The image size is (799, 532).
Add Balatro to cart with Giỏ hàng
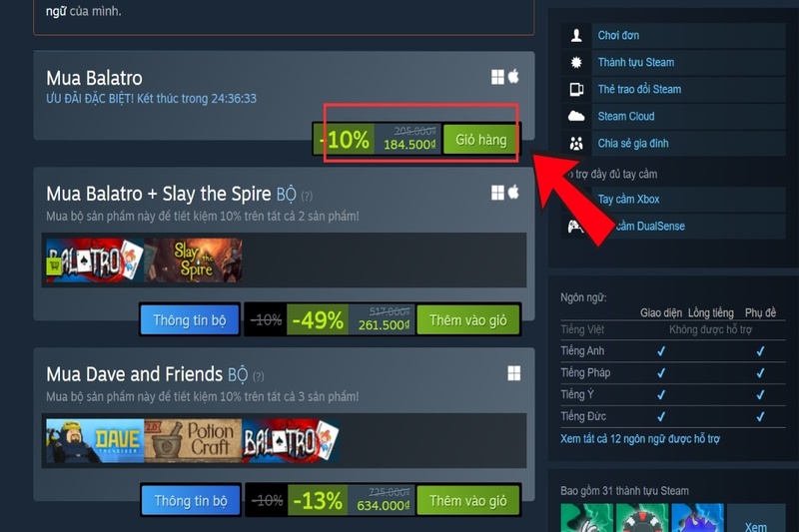[480, 140]
